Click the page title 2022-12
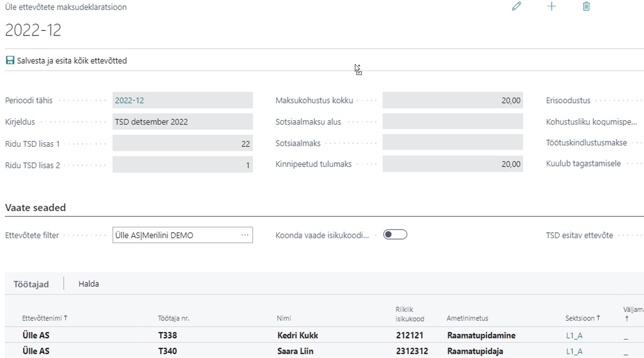644x358 pixels. coord(33,30)
